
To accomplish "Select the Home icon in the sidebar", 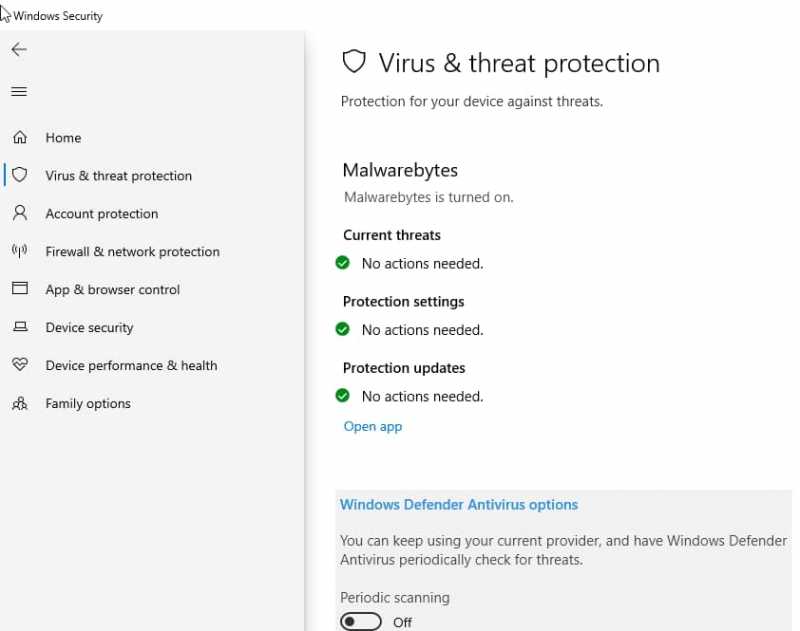I will pos(20,137).
